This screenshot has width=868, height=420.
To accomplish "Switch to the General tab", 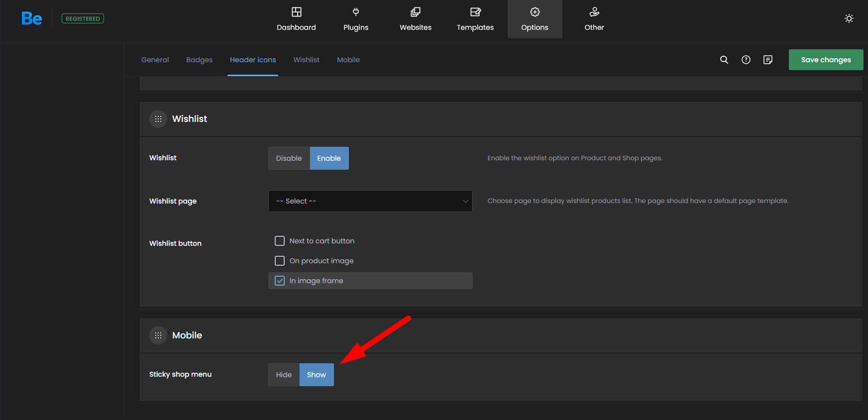I will coord(155,60).
